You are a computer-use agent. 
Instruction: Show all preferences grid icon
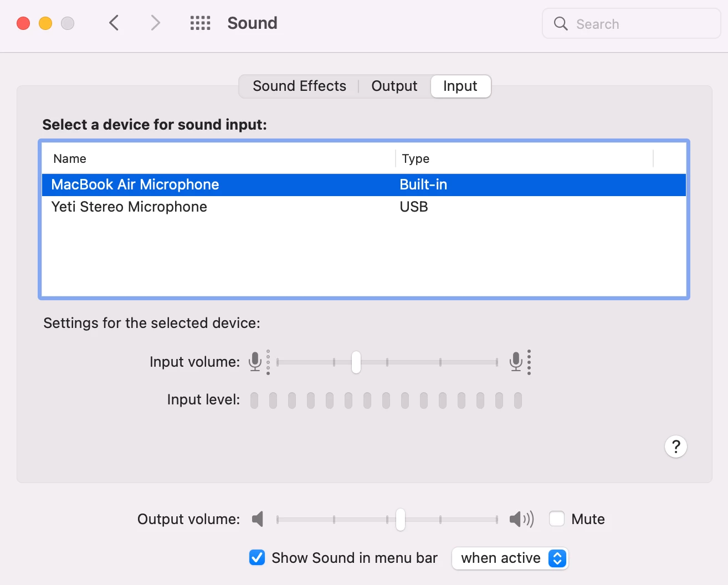pos(200,23)
